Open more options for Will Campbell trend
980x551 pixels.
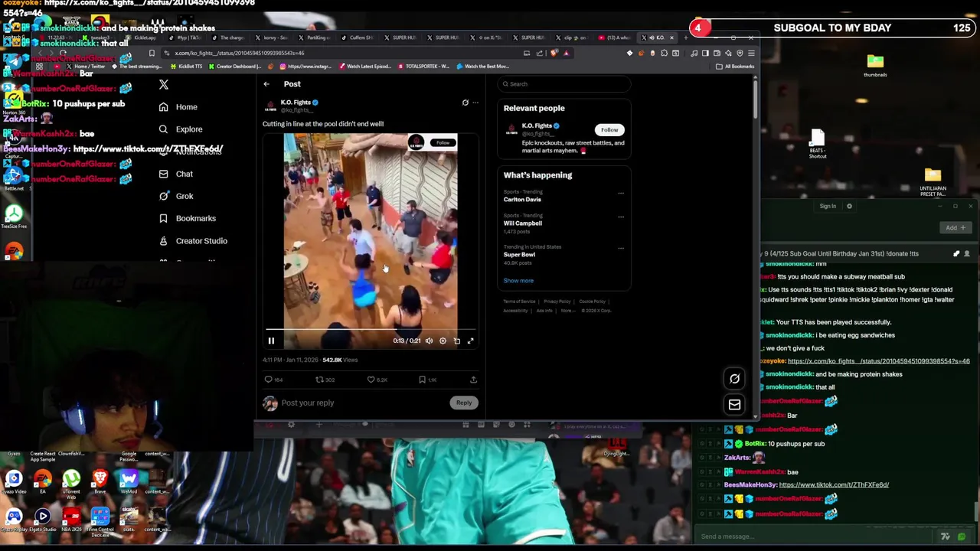pos(621,217)
